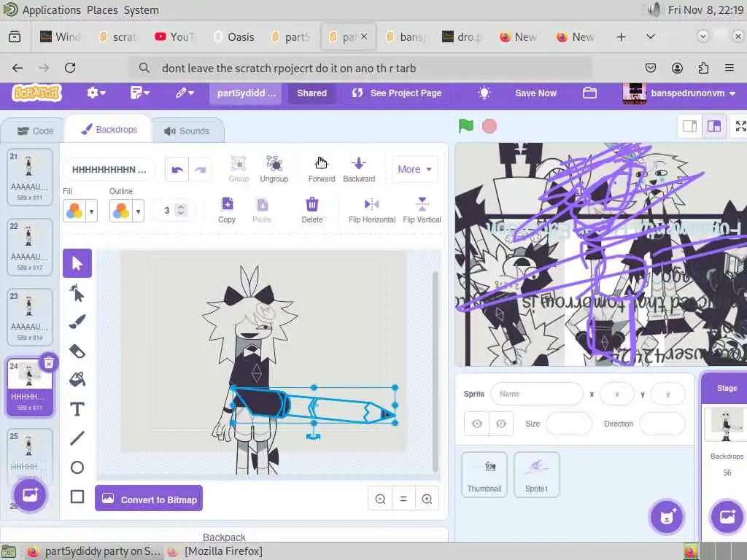Redo the paint action

click(200, 169)
